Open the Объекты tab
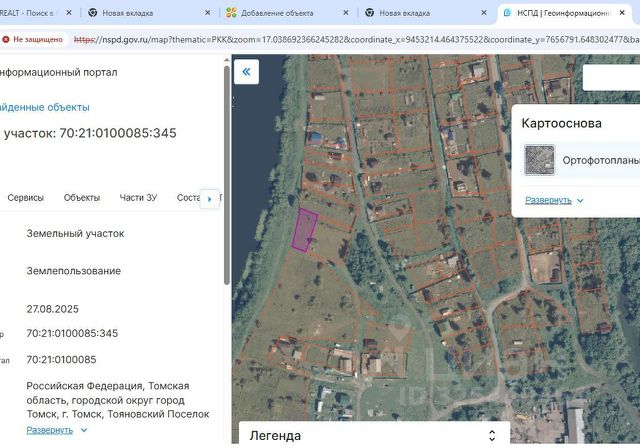 pyautogui.click(x=82, y=197)
